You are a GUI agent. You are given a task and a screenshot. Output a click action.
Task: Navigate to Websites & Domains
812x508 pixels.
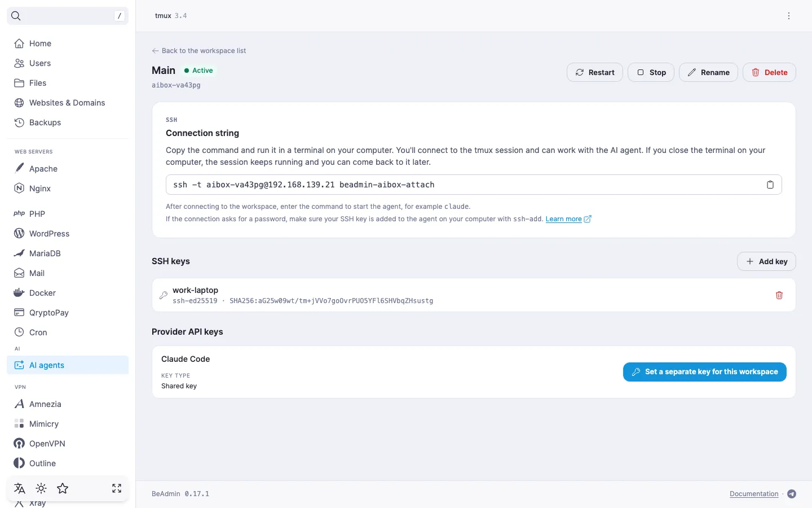click(x=68, y=103)
